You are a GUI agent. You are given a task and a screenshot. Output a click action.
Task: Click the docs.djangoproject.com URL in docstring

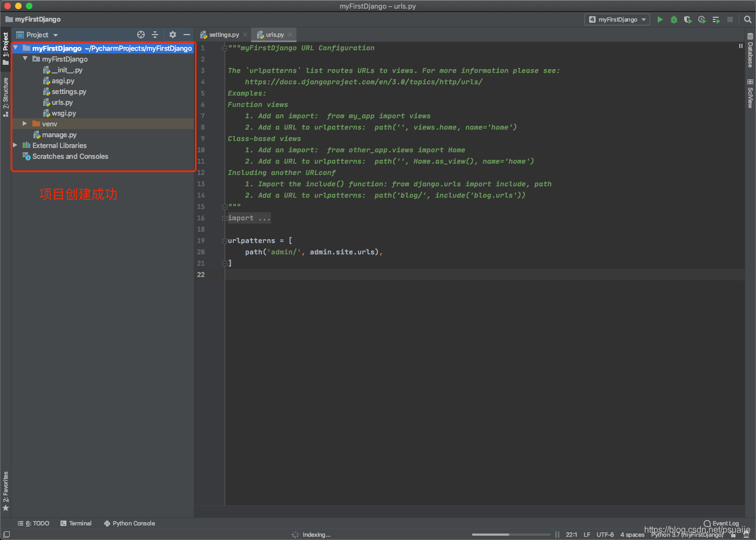pos(363,82)
